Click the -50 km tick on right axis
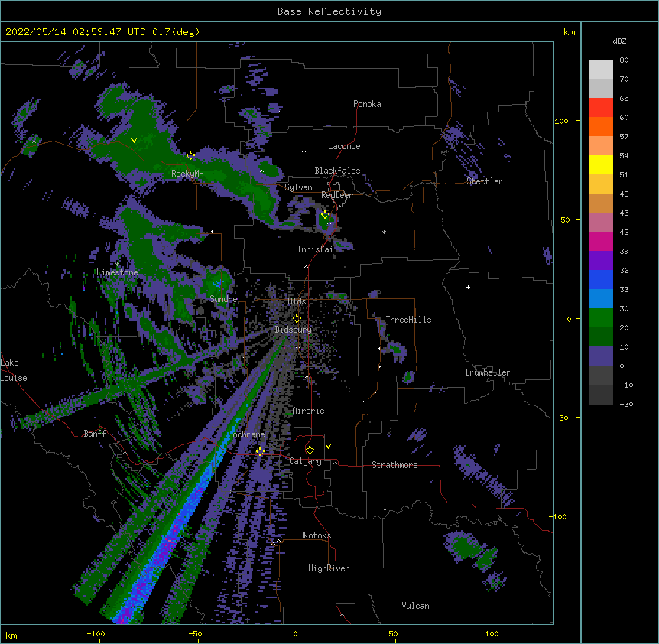This screenshot has height=644, width=659. click(x=561, y=418)
